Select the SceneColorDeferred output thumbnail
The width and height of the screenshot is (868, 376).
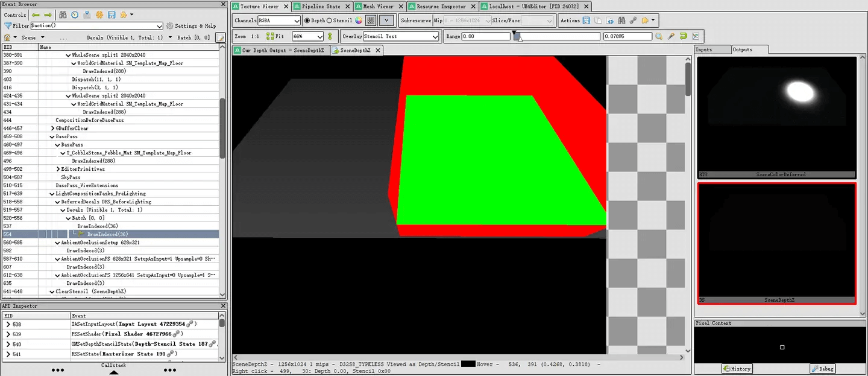[776, 117]
